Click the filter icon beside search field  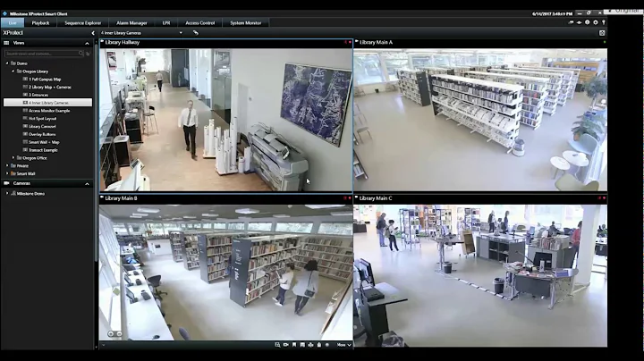88,54
